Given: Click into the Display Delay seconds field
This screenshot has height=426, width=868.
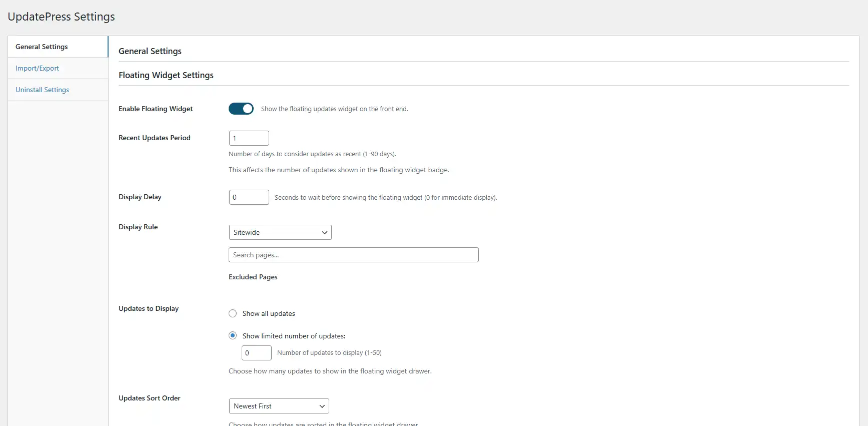Looking at the screenshot, I should tap(249, 197).
